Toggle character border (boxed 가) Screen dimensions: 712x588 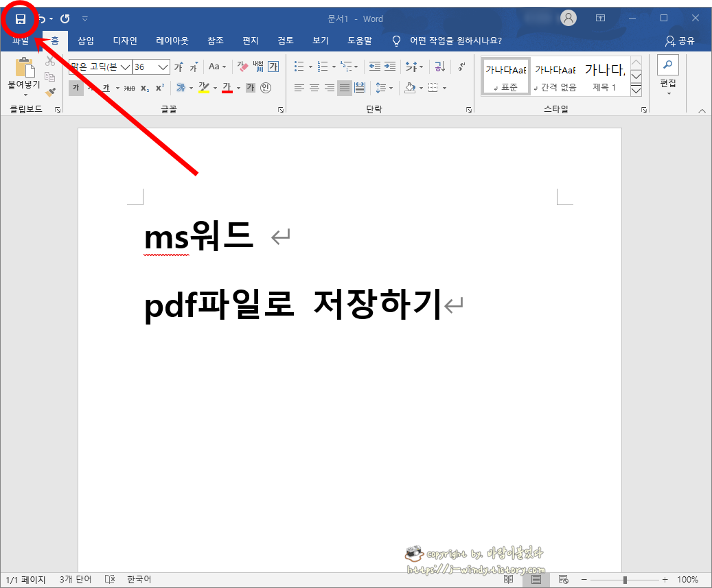(273, 67)
